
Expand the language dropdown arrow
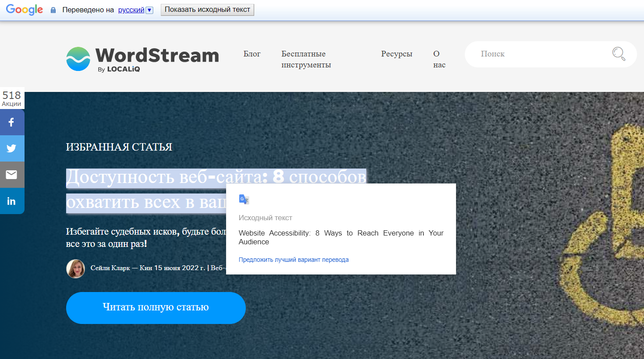coord(149,10)
